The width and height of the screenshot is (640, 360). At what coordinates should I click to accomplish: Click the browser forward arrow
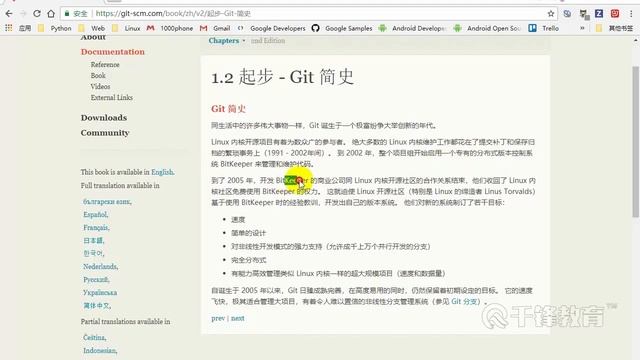pos(23,13)
